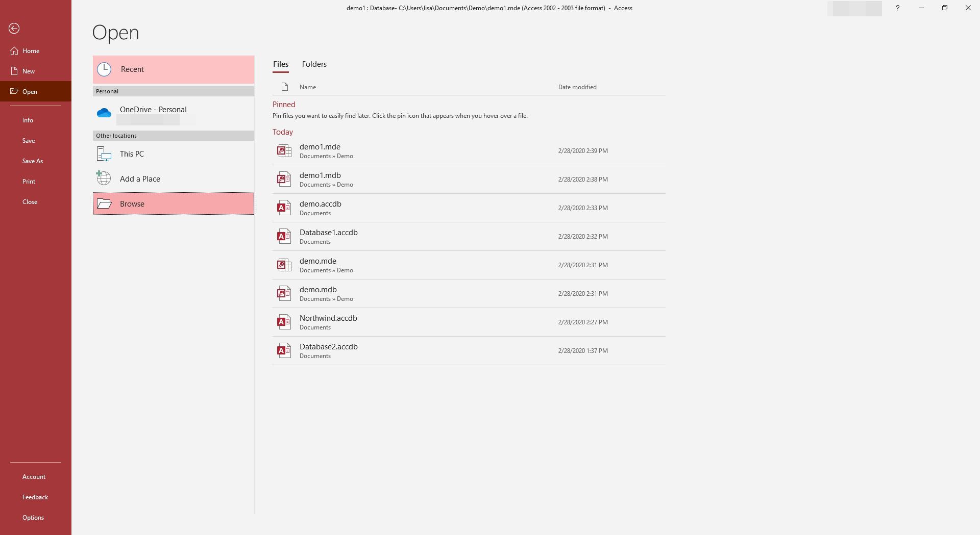980x535 pixels.
Task: Select Save As in the sidebar
Action: point(36,161)
